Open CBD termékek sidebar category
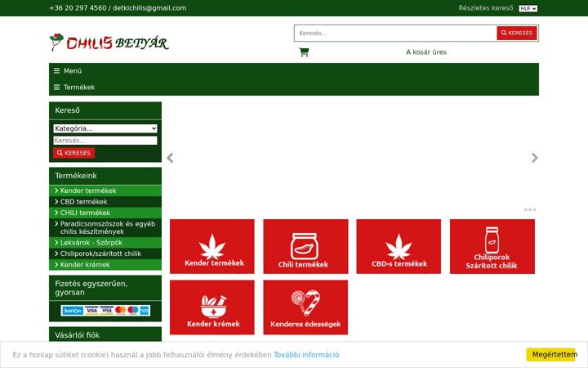This screenshot has height=368, width=588. (x=105, y=202)
